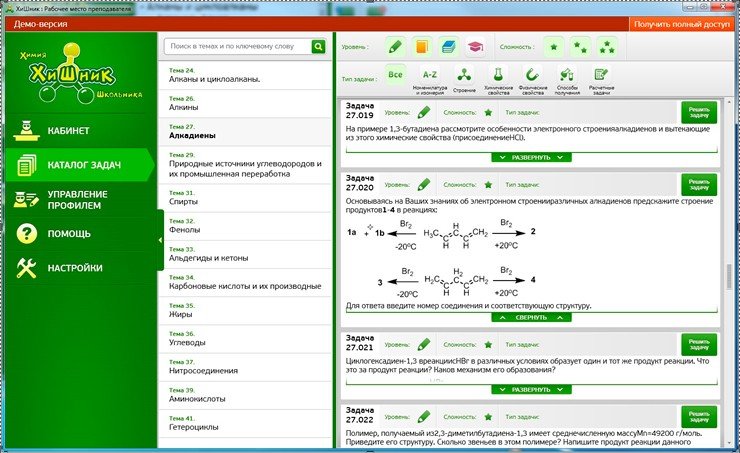Click the yellow question mark help icon
The image size is (740, 453).
[x=26, y=234]
